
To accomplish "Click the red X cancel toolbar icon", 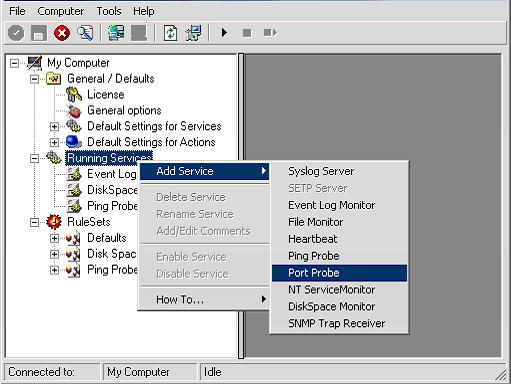I will [x=62, y=33].
